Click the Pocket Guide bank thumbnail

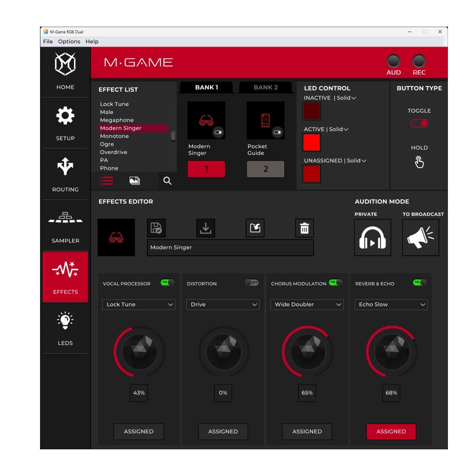(x=266, y=120)
